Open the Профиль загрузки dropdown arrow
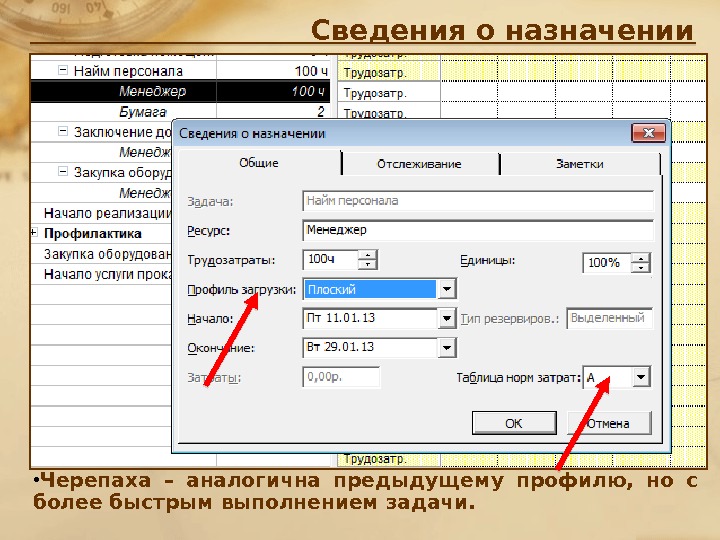 pyautogui.click(x=446, y=289)
